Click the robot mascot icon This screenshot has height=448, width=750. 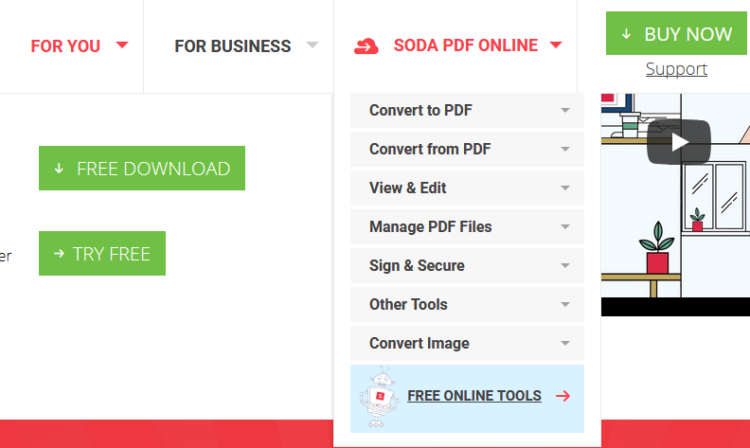point(379,397)
